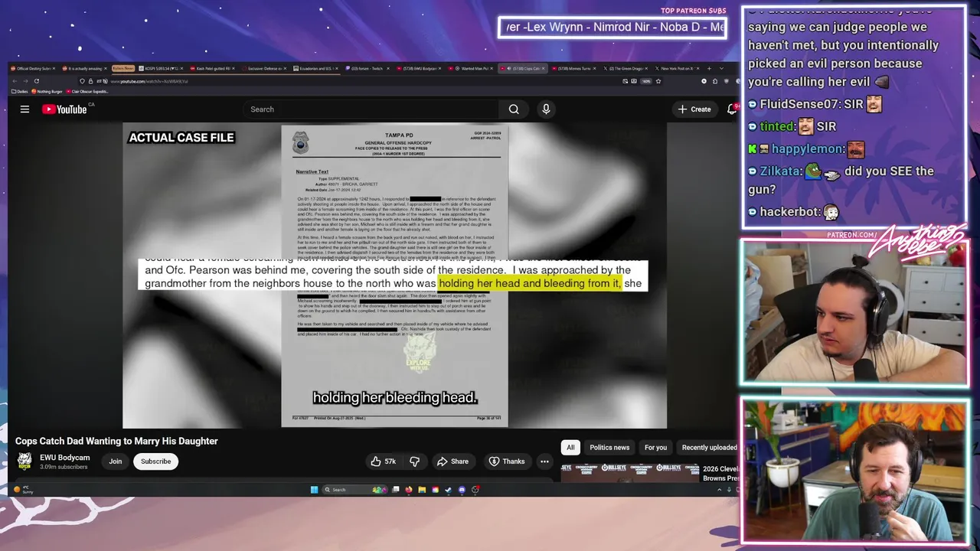Bookmark the page with the star icon

click(x=658, y=81)
